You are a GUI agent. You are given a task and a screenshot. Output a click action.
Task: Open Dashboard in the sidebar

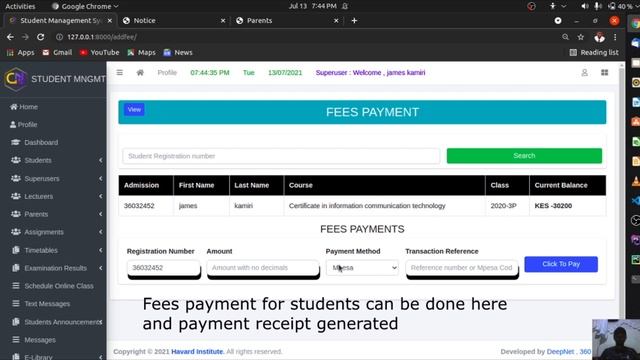[35, 142]
